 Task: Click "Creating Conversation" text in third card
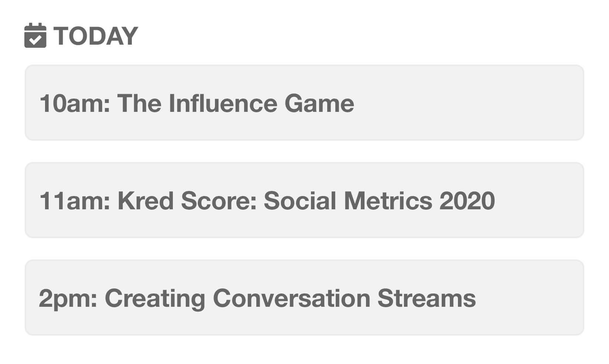click(x=238, y=298)
